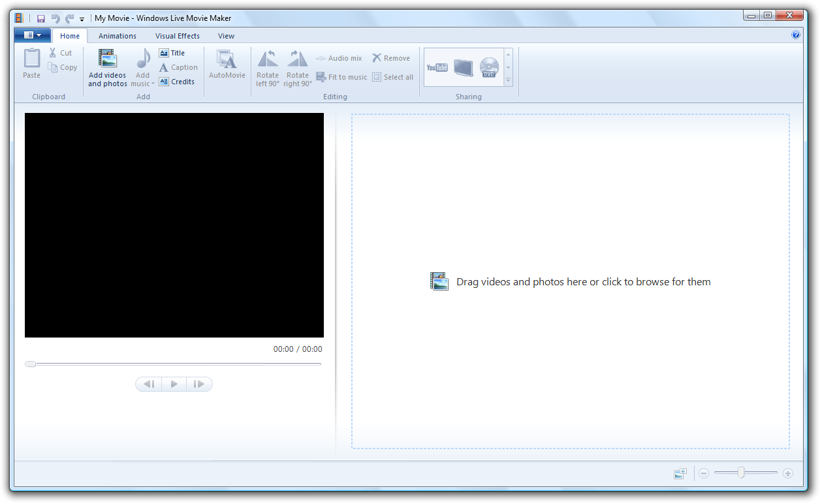
Task: Click the black video preview area
Action: point(174,225)
